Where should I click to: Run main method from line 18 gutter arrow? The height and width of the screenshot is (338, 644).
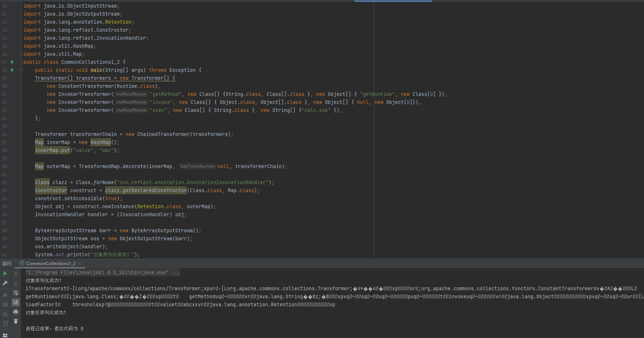[x=12, y=70]
